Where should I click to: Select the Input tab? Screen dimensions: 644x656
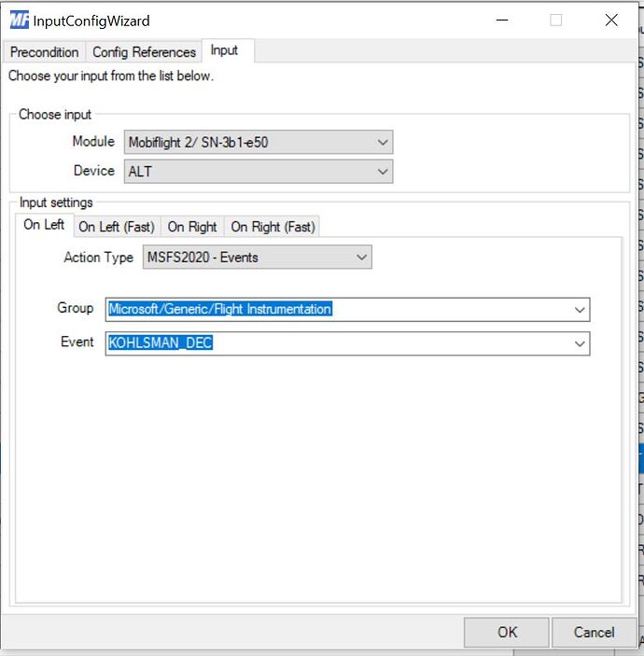[224, 50]
